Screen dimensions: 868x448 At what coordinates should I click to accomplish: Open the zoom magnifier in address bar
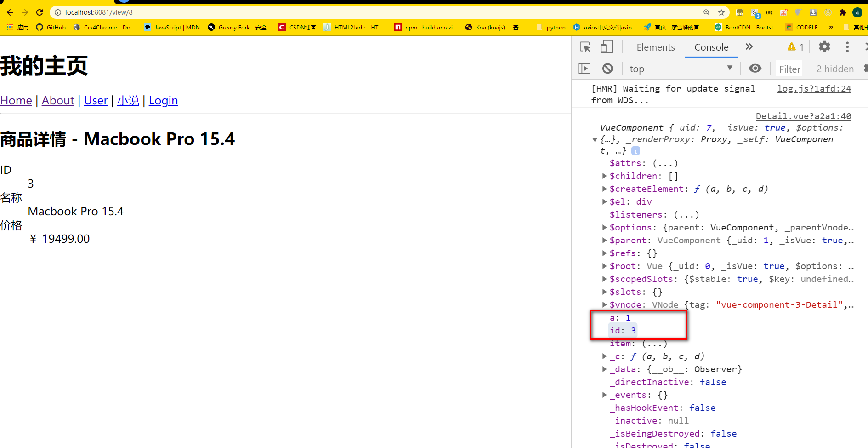pyautogui.click(x=707, y=12)
